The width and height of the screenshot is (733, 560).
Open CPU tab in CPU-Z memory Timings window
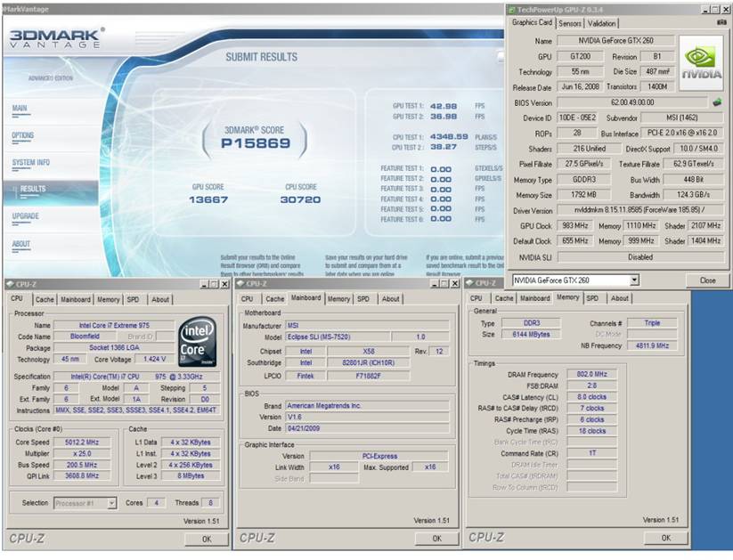(x=476, y=299)
